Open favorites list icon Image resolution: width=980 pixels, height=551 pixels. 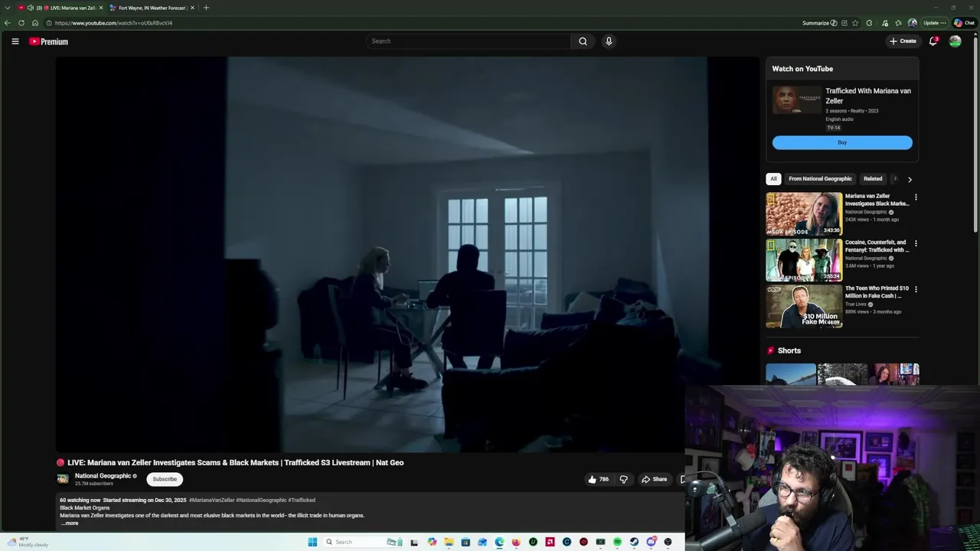pyautogui.click(x=898, y=23)
